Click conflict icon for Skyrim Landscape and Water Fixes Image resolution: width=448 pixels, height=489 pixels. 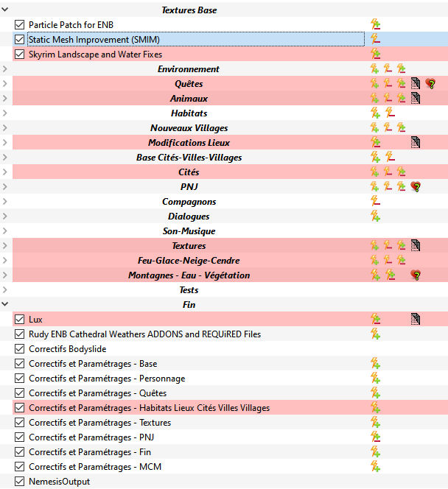(375, 54)
